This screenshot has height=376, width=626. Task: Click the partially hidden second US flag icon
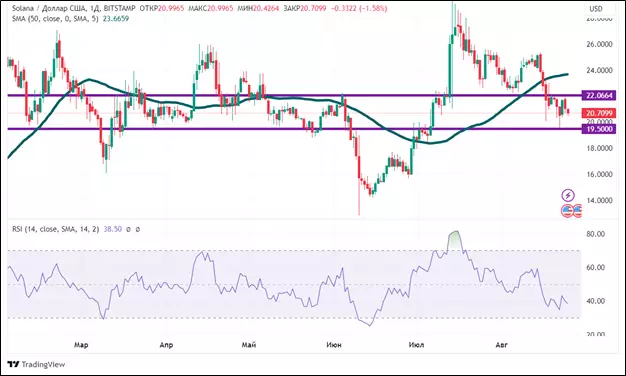click(577, 211)
